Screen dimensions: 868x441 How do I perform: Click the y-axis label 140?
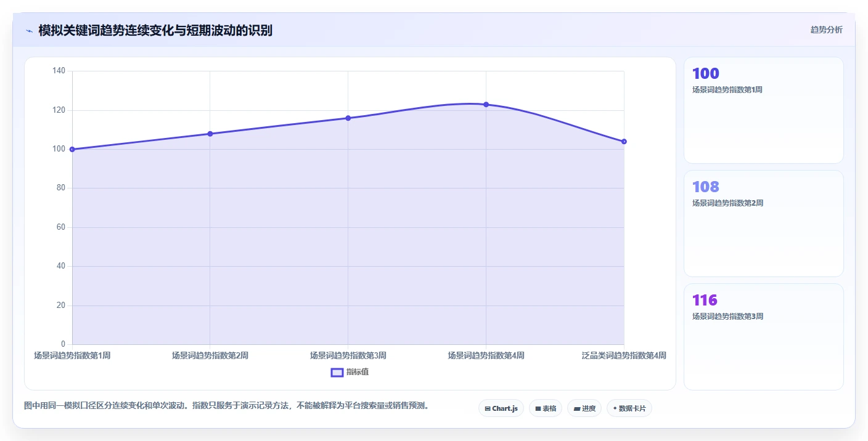point(59,71)
